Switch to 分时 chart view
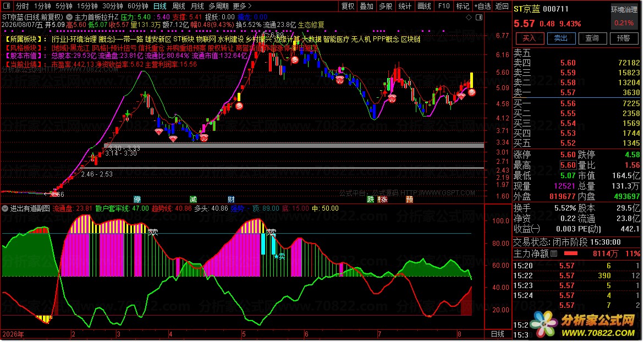644x342 pixels. pyautogui.click(x=22, y=6)
